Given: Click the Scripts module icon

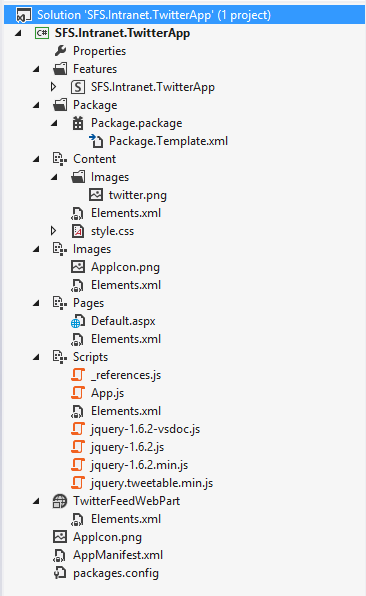Looking at the screenshot, I should [60, 357].
